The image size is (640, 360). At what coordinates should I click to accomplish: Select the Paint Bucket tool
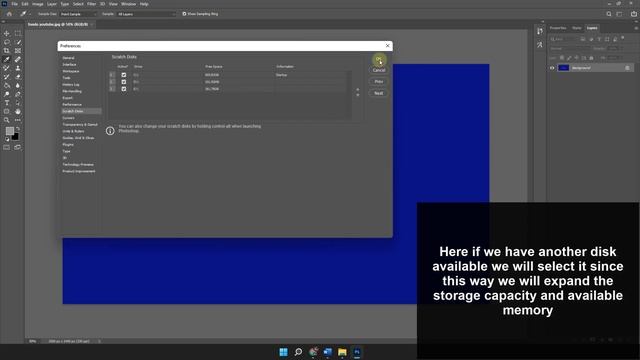coord(7,85)
